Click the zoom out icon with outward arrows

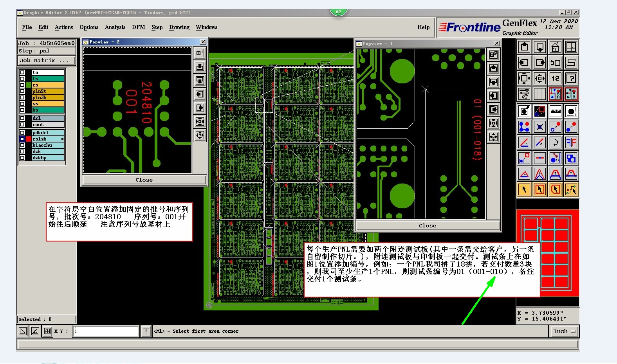click(x=540, y=78)
